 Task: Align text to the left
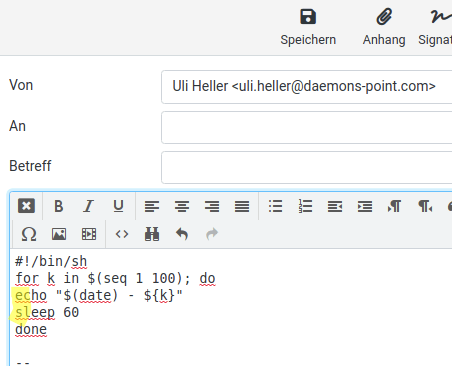152,206
